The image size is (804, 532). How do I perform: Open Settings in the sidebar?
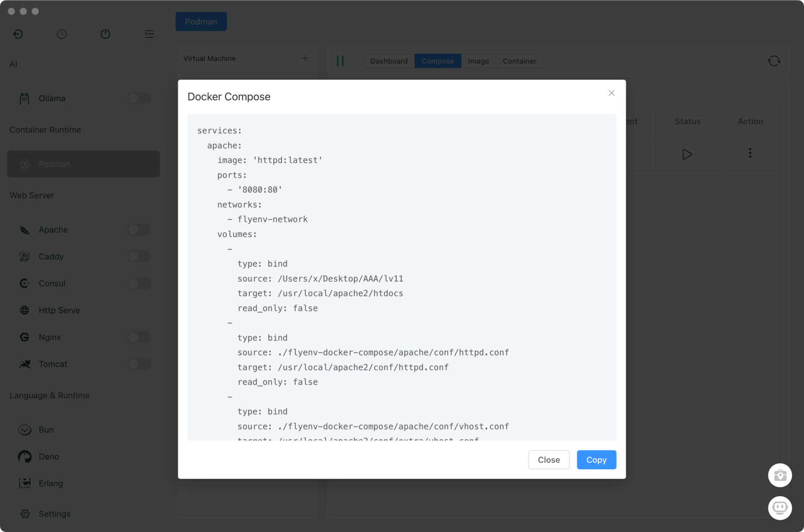click(x=54, y=514)
